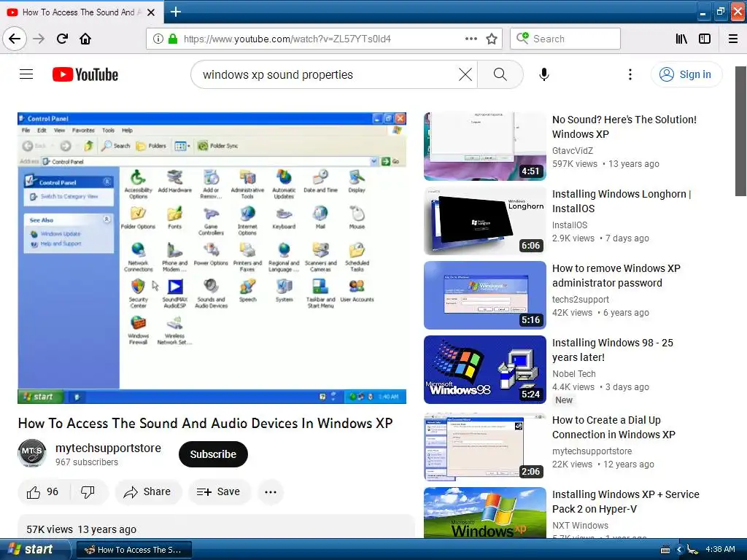The height and width of the screenshot is (560, 747).
Task: Visit the techs2support channel
Action: (x=580, y=299)
